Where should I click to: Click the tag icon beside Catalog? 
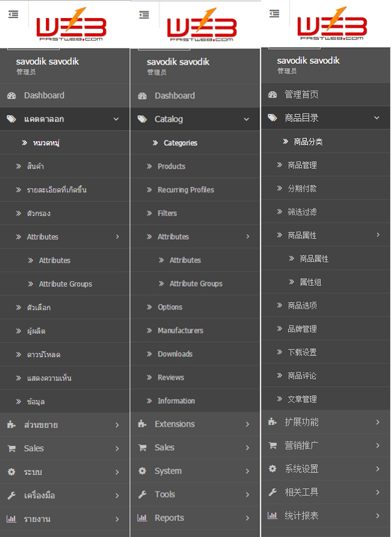pos(142,119)
